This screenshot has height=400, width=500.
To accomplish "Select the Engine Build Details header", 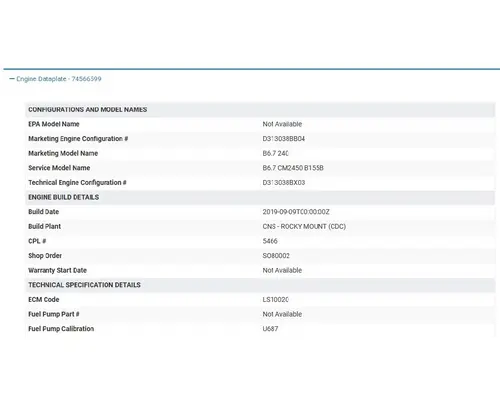I will [64, 197].
